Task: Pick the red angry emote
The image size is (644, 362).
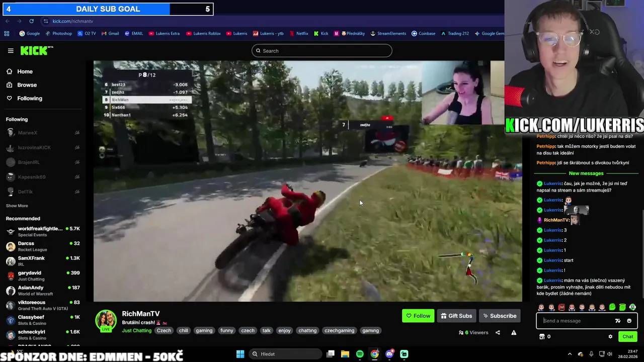Action: pos(561,307)
